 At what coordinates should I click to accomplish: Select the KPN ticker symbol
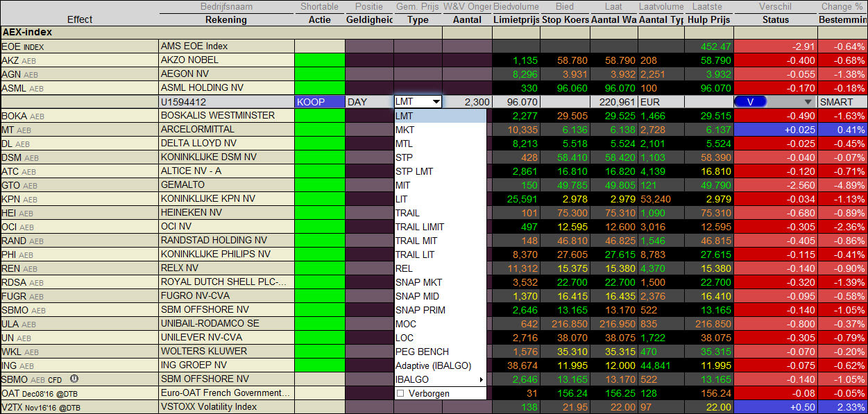click(x=10, y=199)
